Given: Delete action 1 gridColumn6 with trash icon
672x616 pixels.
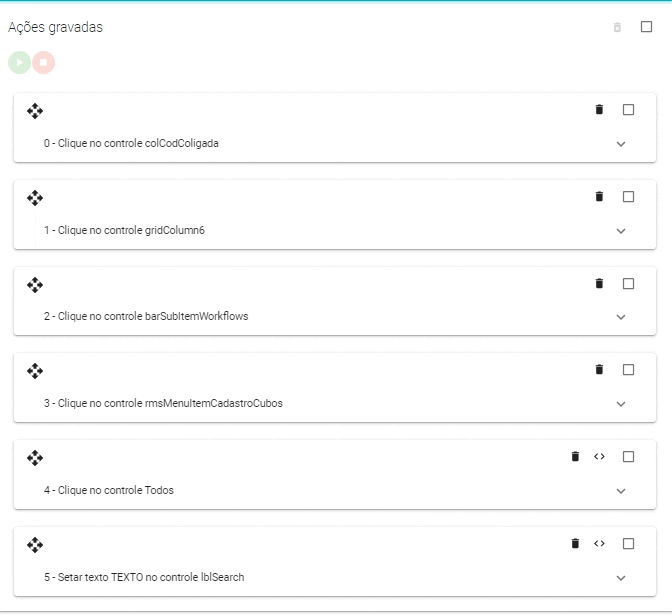Looking at the screenshot, I should pos(599,197).
